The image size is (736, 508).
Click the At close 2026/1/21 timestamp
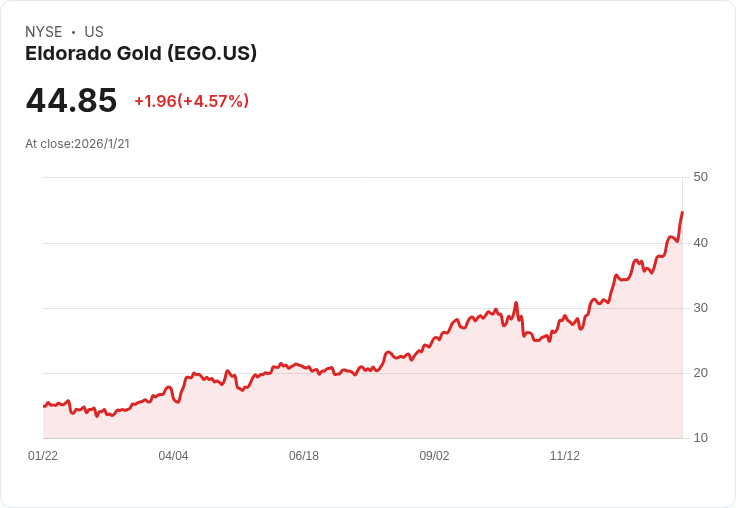[x=77, y=144]
